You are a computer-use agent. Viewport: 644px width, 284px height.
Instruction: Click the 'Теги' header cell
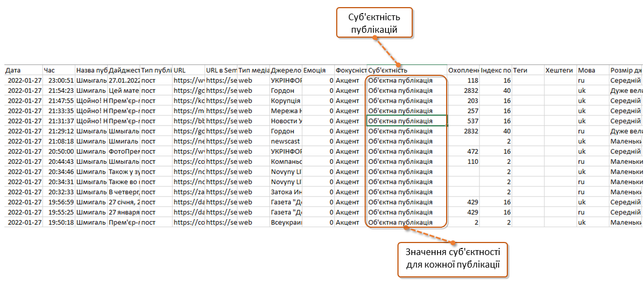[528, 70]
